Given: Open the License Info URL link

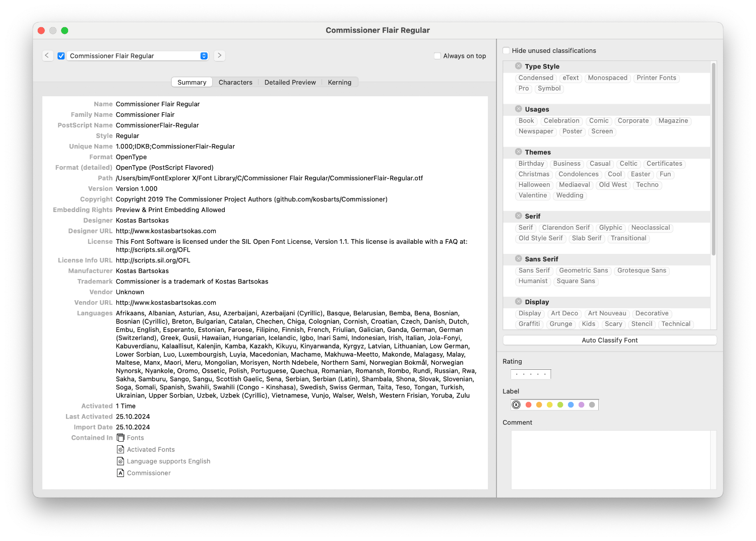Looking at the screenshot, I should (153, 260).
